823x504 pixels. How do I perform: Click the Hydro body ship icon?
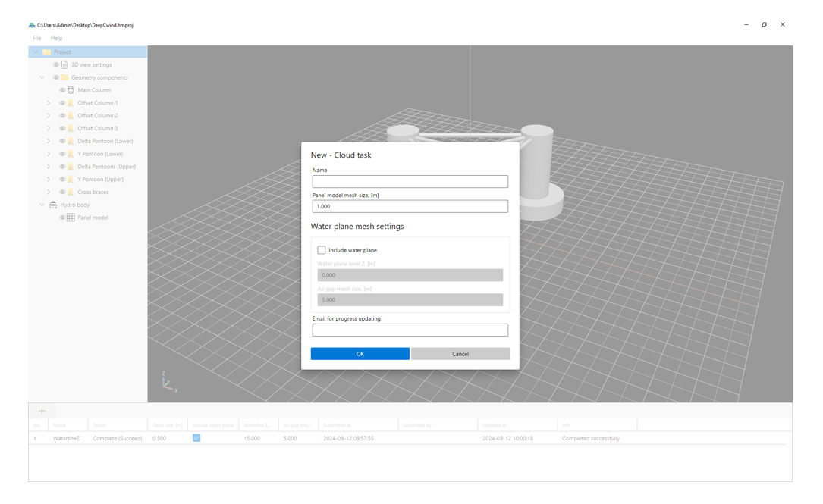53,205
